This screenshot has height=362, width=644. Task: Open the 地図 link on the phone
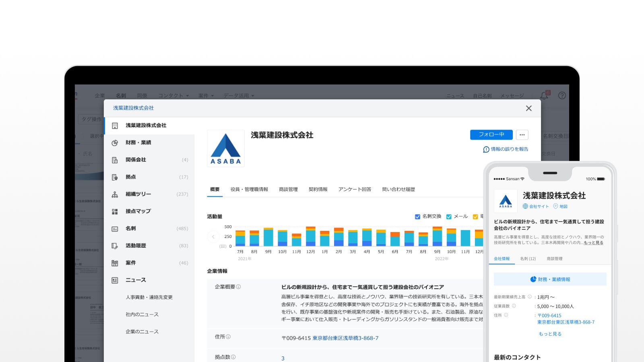(560, 206)
